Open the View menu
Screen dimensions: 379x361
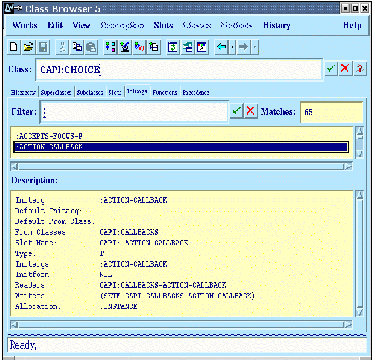click(81, 25)
